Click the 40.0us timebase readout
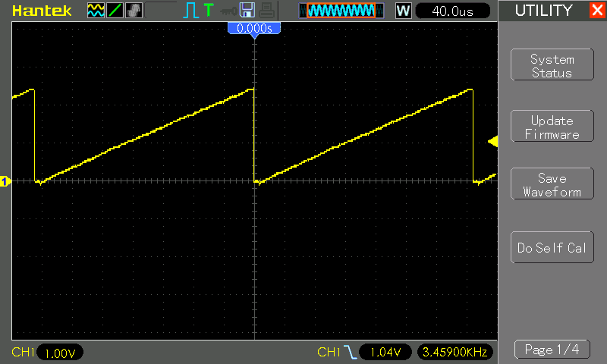 tap(452, 11)
